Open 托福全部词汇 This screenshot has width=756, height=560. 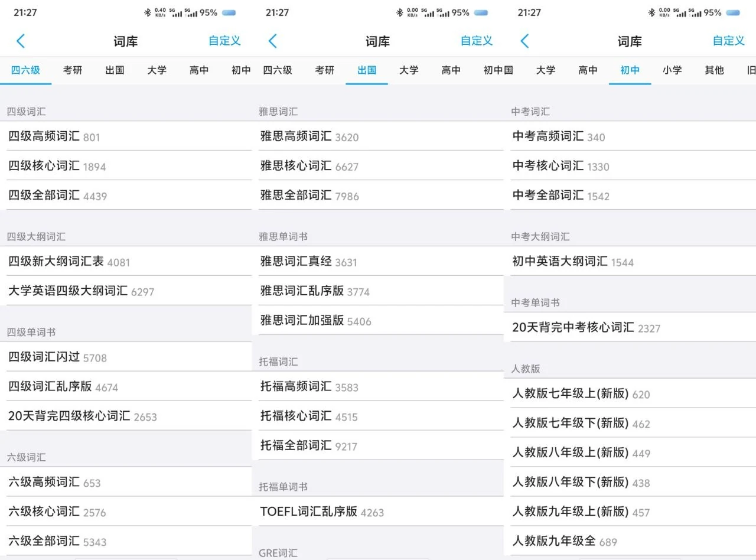coord(378,446)
